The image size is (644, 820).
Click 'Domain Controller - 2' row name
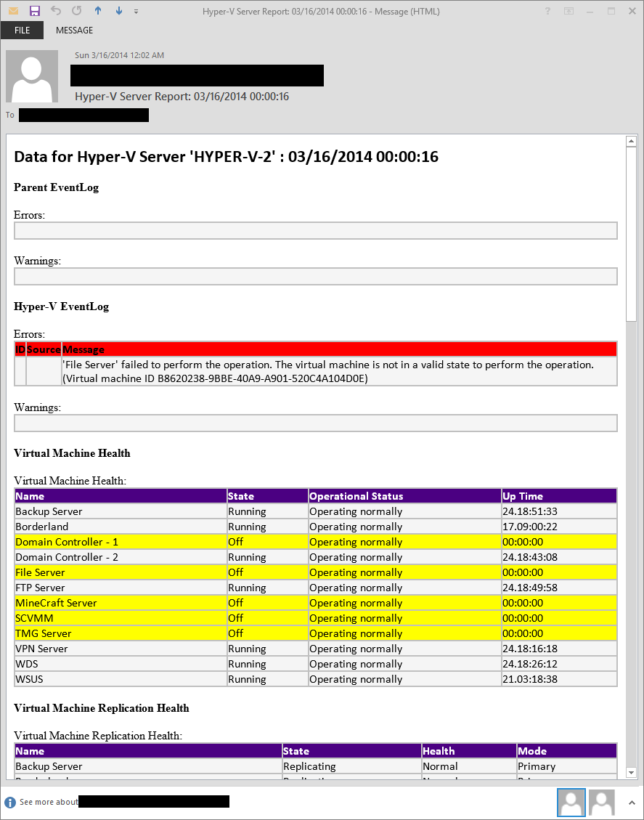(x=67, y=557)
